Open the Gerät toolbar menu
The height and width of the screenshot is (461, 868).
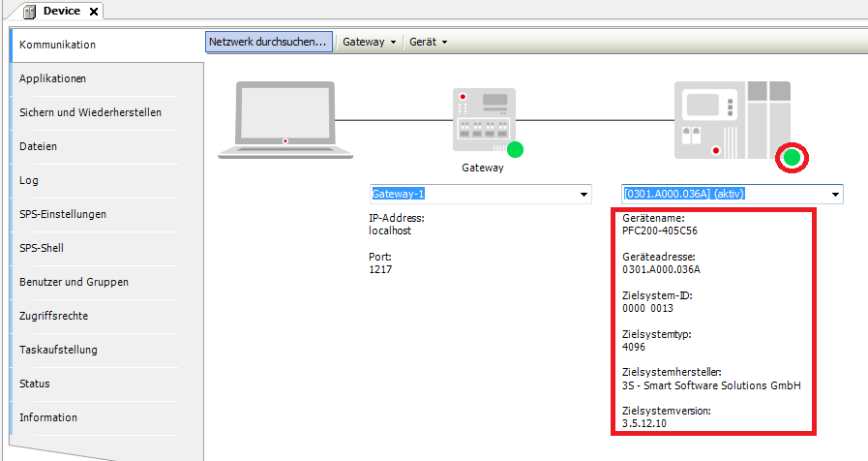428,43
